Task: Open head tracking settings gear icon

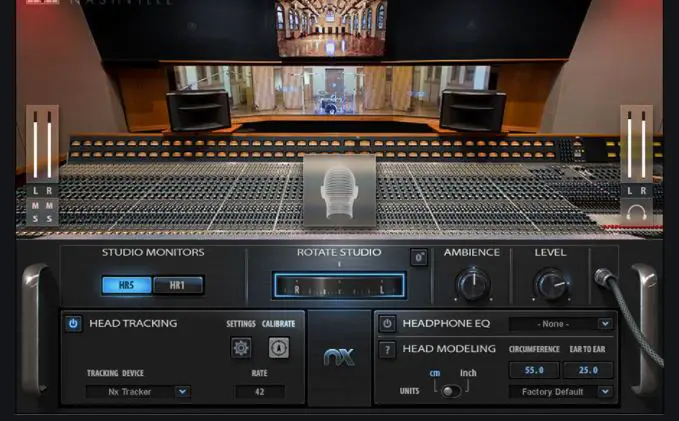Action: 241,347
